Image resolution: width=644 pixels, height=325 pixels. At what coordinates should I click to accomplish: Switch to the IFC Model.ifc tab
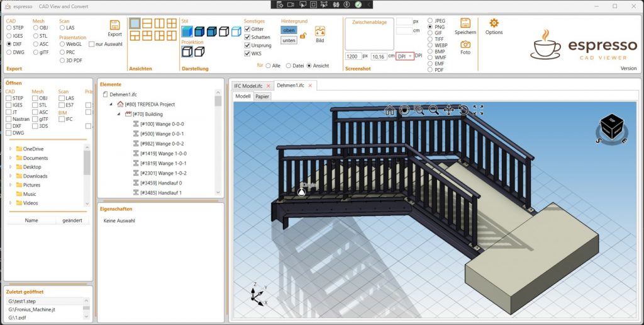[248, 85]
